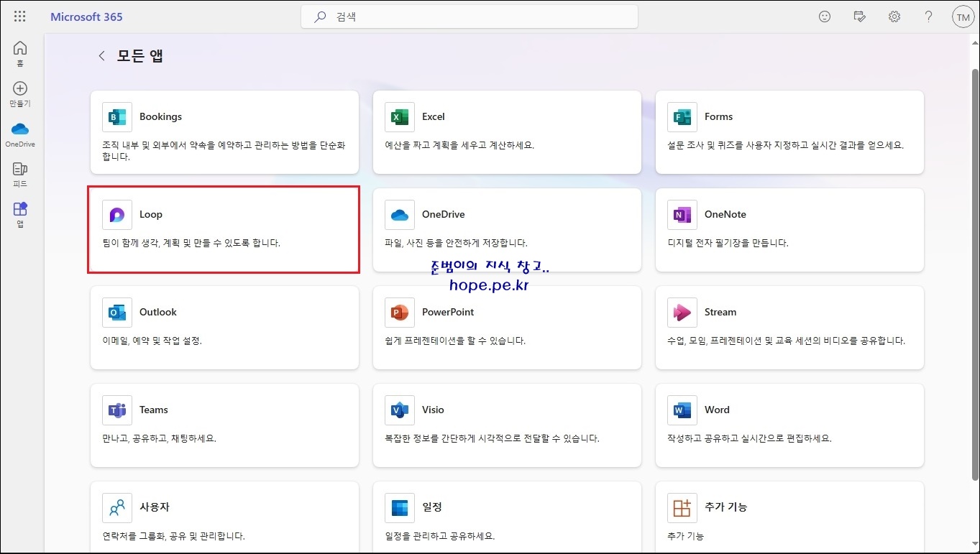The height and width of the screenshot is (554, 980).
Task: Click the OneNote app icon
Action: tap(682, 215)
